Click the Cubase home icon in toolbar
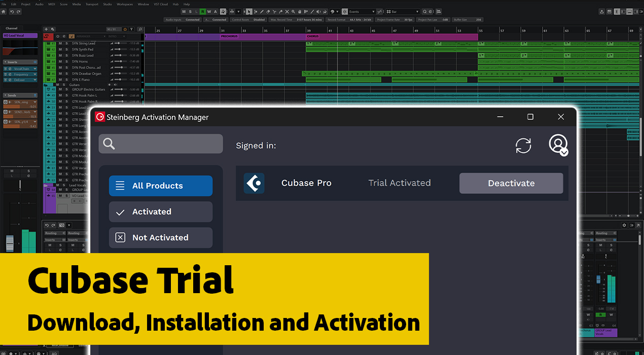Image resolution: width=644 pixels, height=355 pixels. click(x=4, y=12)
